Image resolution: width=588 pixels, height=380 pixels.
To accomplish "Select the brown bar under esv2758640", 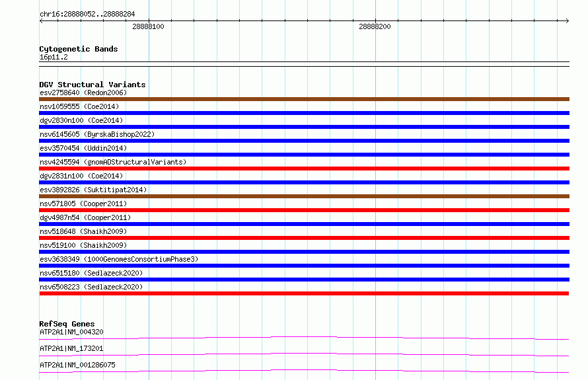I will 304,99.
